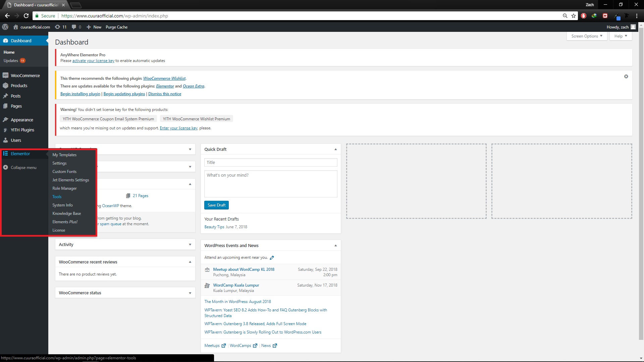This screenshot has height=362, width=644.
Task: Open Jet Elements Settings
Action: tap(71, 180)
